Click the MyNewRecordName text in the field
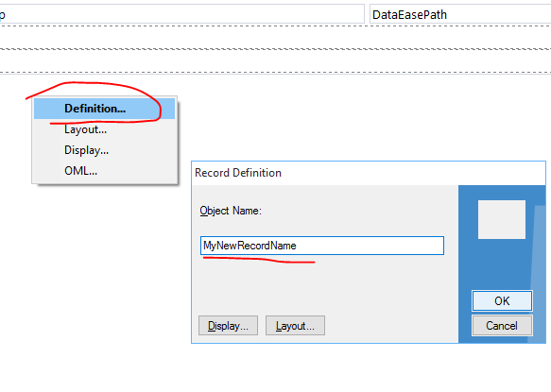The image size is (551, 392). click(x=250, y=246)
